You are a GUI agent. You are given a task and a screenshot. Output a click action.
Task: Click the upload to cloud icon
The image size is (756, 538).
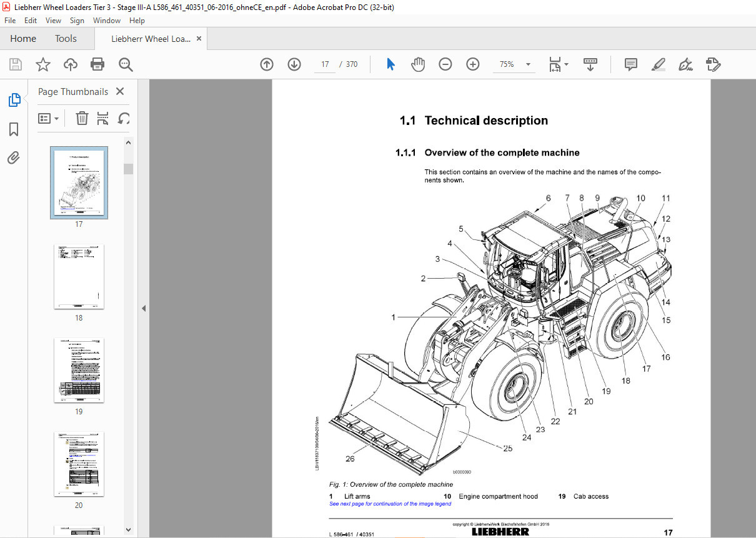tap(71, 64)
